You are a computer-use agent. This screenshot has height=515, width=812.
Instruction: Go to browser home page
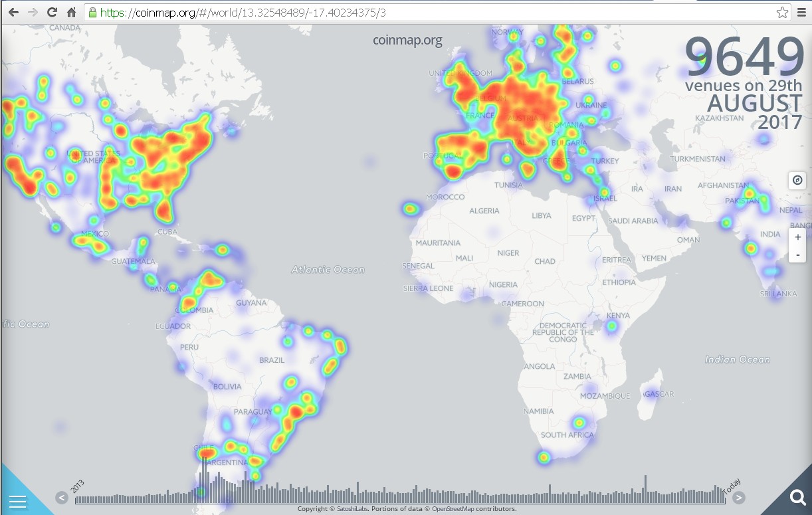coord(71,13)
